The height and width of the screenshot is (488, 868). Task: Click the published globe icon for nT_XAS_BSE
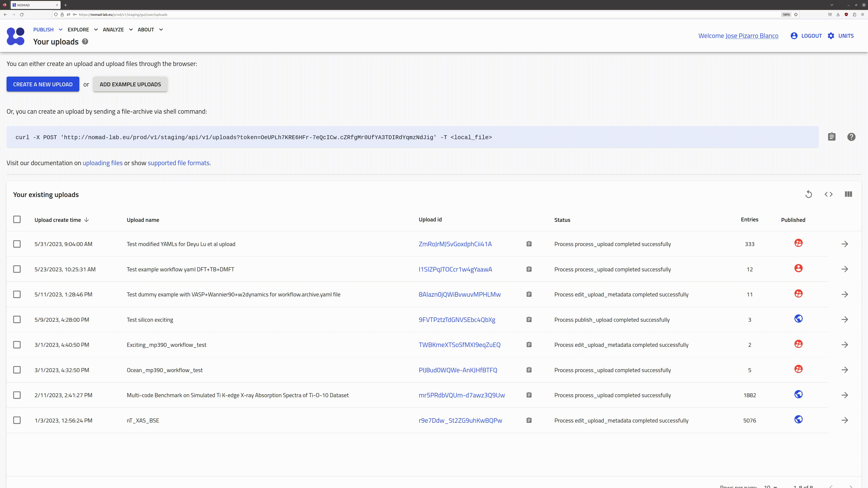click(x=798, y=420)
